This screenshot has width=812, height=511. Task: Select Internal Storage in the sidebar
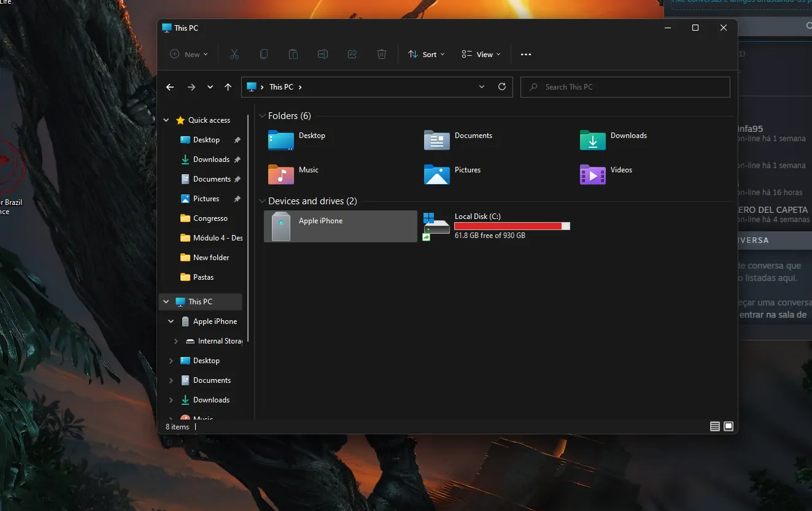[x=220, y=341]
